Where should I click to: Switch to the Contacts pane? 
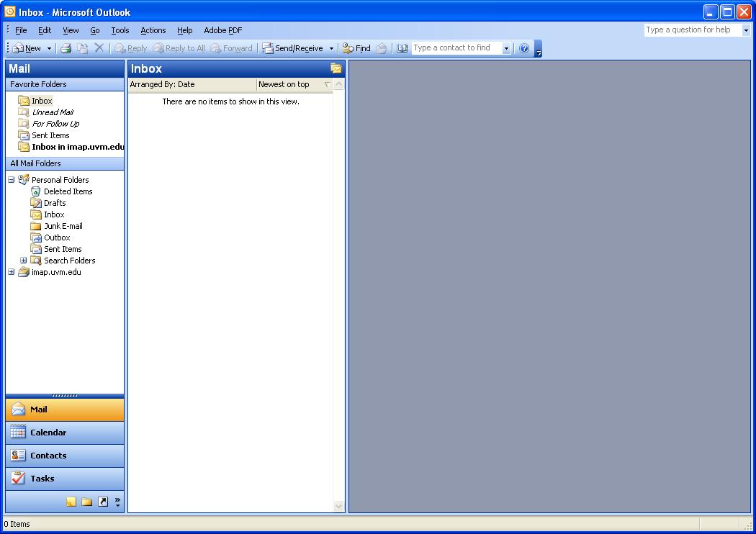tap(65, 456)
